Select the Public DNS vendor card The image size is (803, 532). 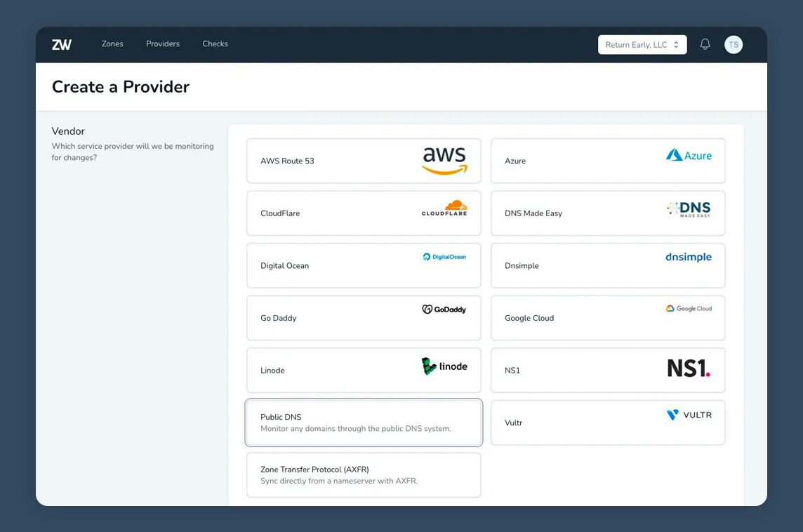(364, 423)
